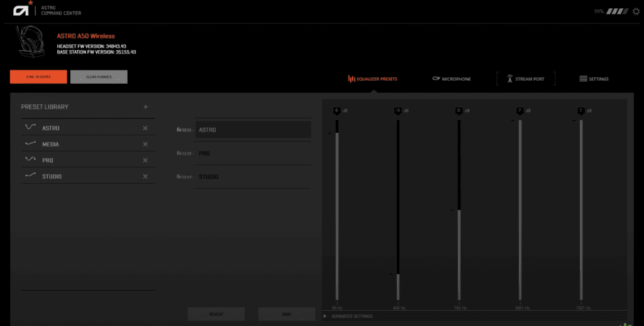Delete the MEDIA preset from library
This screenshot has height=326, width=644.
pos(145,144)
